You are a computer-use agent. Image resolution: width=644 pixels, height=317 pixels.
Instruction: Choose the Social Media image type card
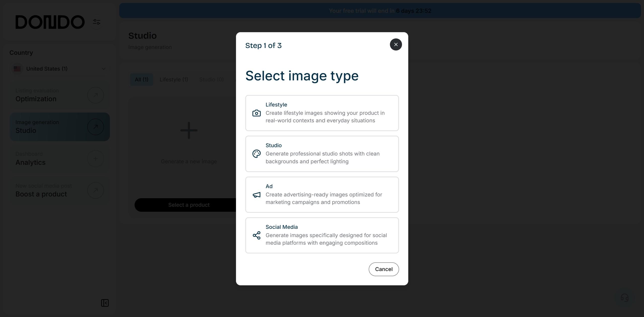point(322,235)
